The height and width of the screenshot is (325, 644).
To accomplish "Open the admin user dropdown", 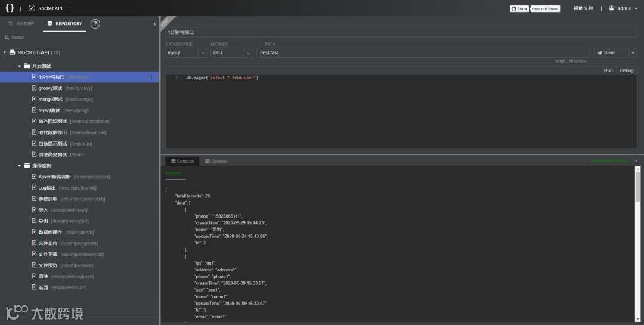I will pos(623,8).
